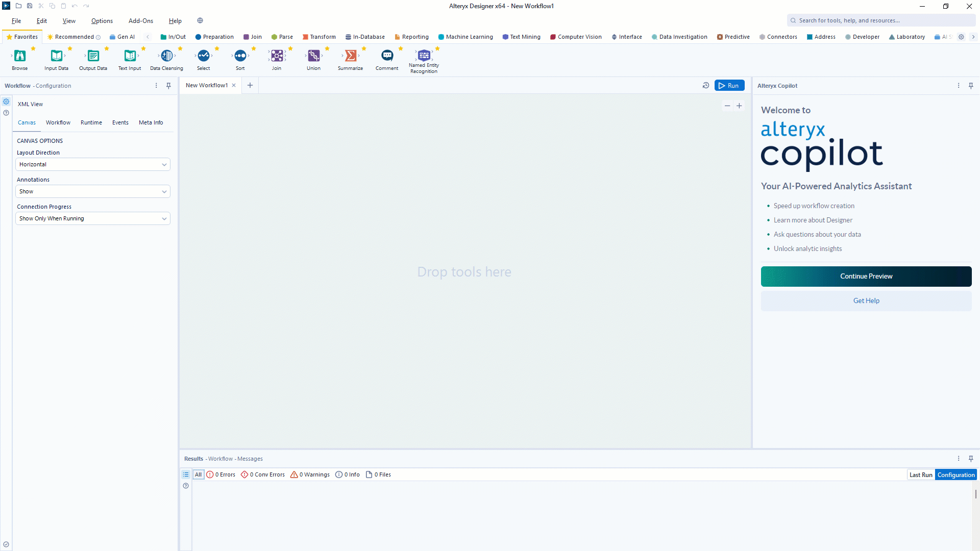Screen dimensions: 980x551
Task: Select the Select tool icon
Action: click(x=204, y=56)
